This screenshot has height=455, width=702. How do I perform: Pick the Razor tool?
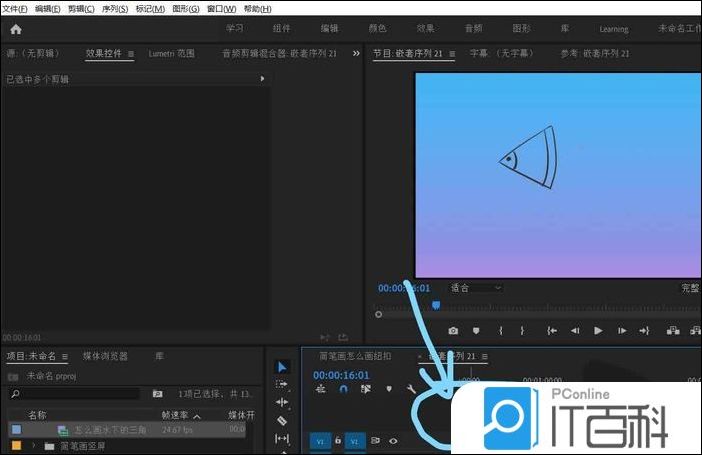coord(282,421)
